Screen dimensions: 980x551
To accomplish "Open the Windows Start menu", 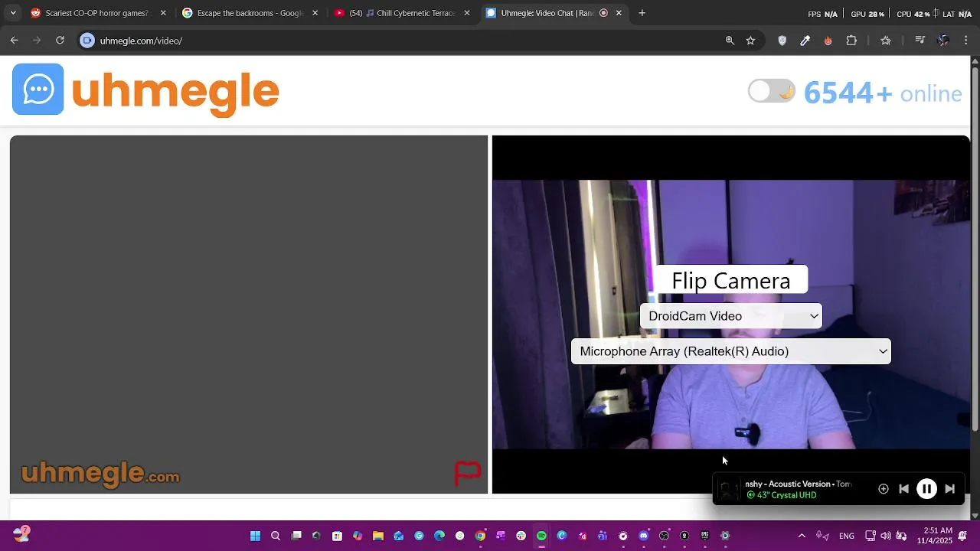I will 255,536.
